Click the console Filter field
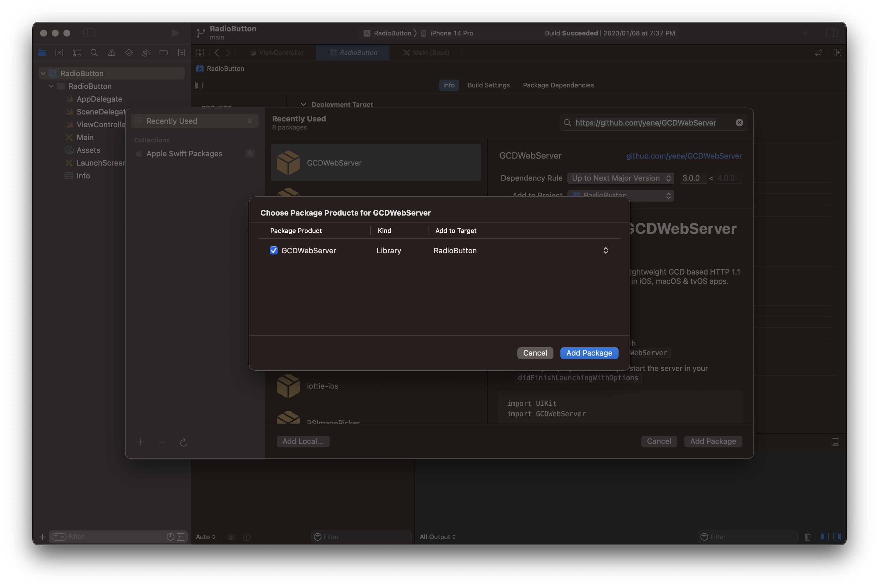 (747, 537)
